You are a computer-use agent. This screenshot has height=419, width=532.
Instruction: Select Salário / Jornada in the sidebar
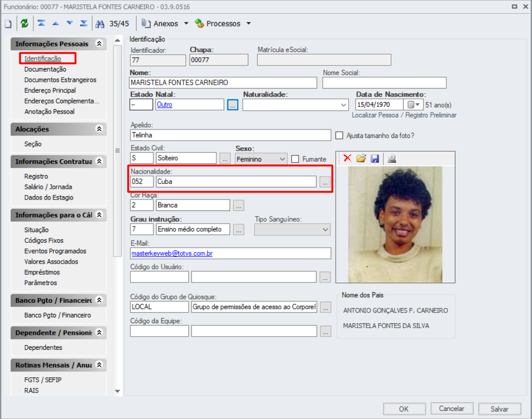coord(48,187)
